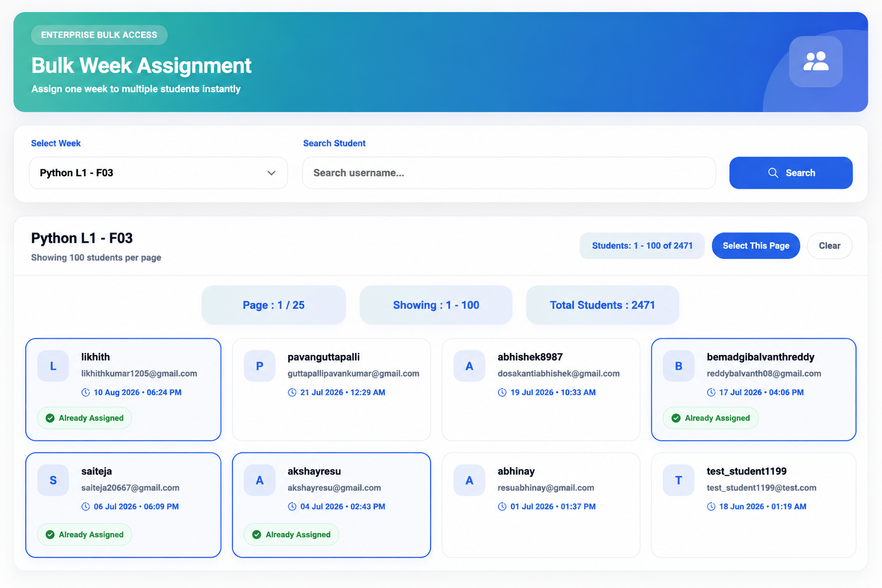The width and height of the screenshot is (882, 588).
Task: Click the B avatar on bemadgibalvanthreddy card
Action: [x=679, y=366]
